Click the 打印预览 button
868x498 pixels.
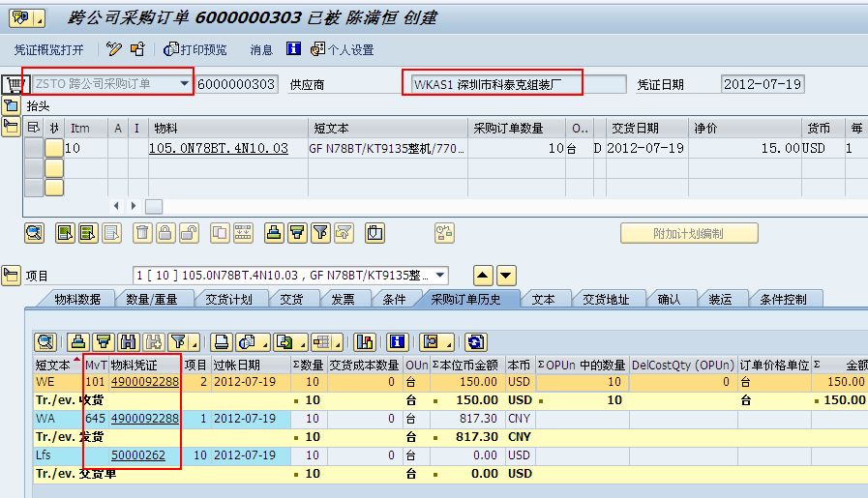pyautogui.click(x=195, y=50)
